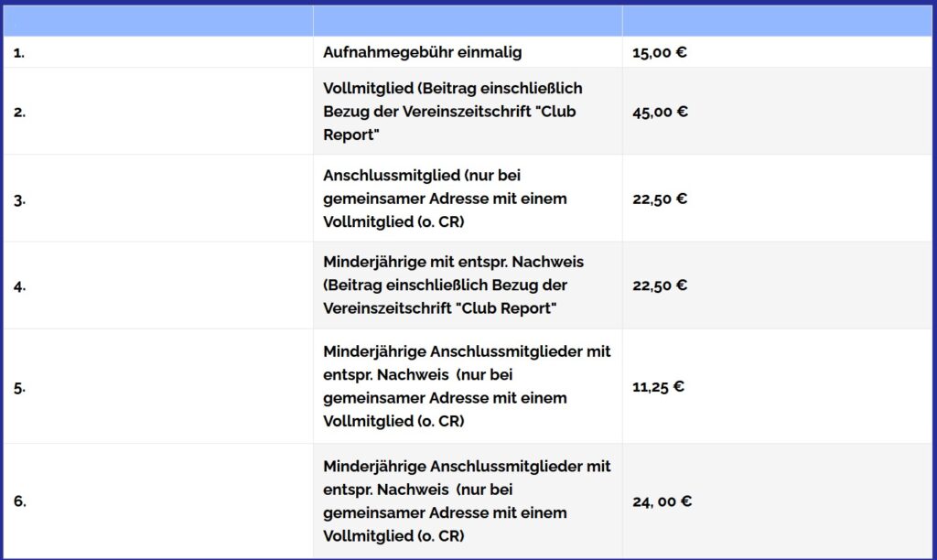Click the row number "3." cell

click(x=19, y=199)
